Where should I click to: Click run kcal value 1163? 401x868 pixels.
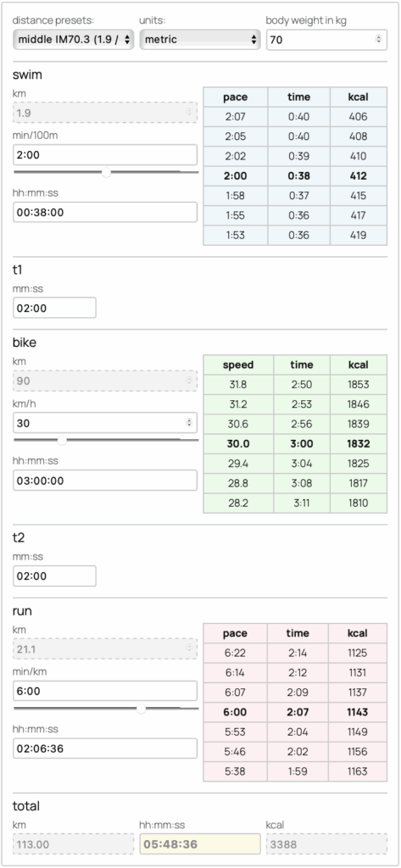[x=358, y=771]
